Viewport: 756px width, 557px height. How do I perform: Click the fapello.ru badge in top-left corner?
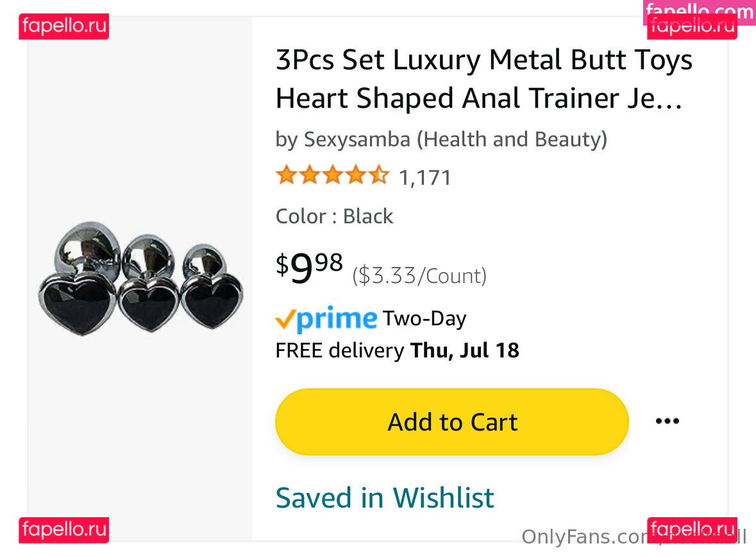point(63,27)
